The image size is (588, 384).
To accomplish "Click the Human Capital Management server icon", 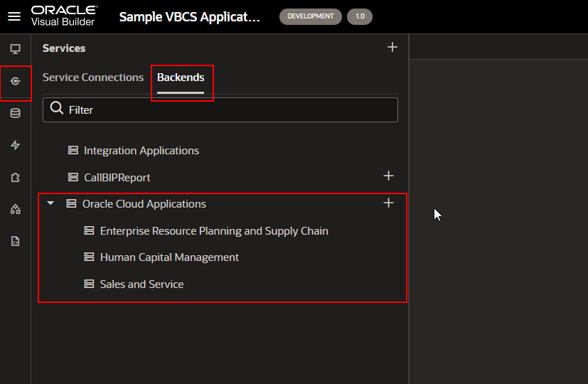I will click(x=89, y=257).
